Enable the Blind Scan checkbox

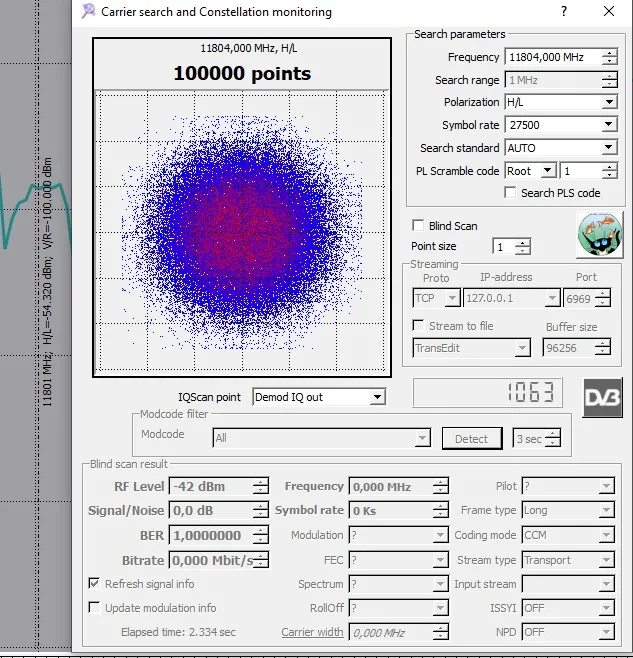click(x=419, y=226)
